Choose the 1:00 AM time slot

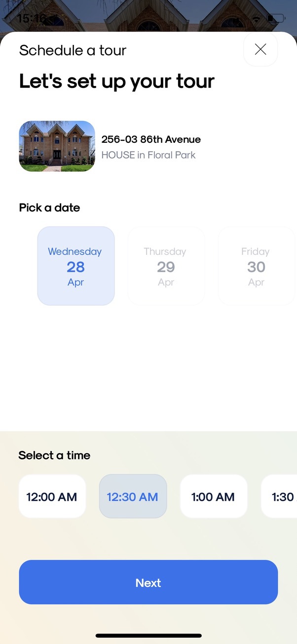(x=213, y=496)
